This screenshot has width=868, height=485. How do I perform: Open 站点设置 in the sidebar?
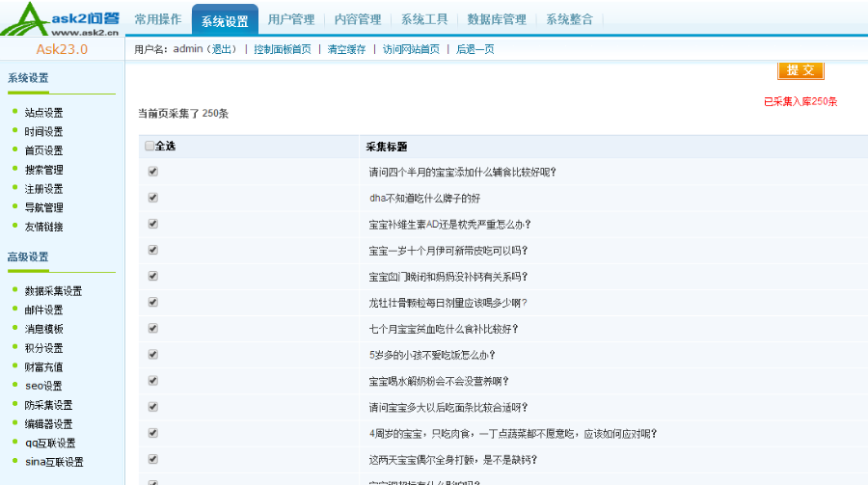pyautogui.click(x=43, y=113)
